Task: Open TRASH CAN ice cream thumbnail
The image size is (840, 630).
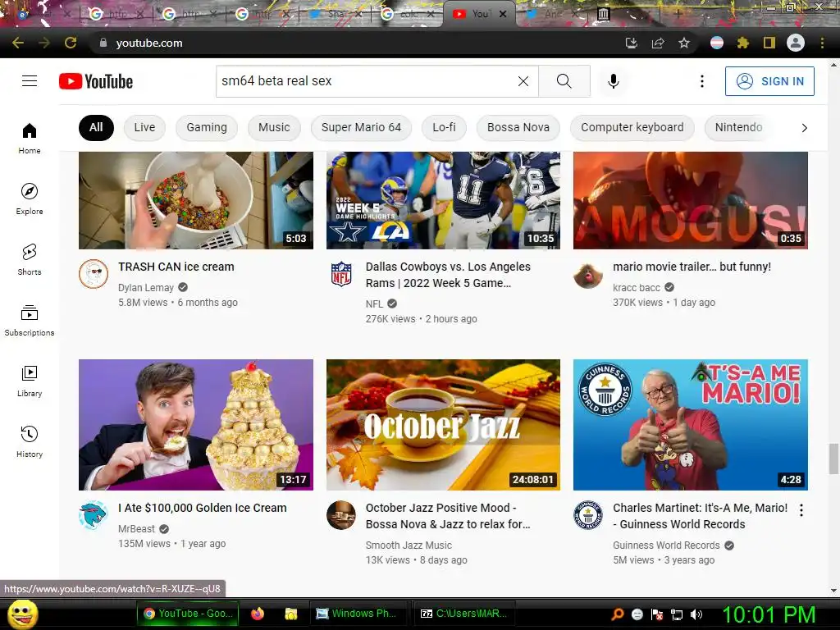Action: click(196, 200)
